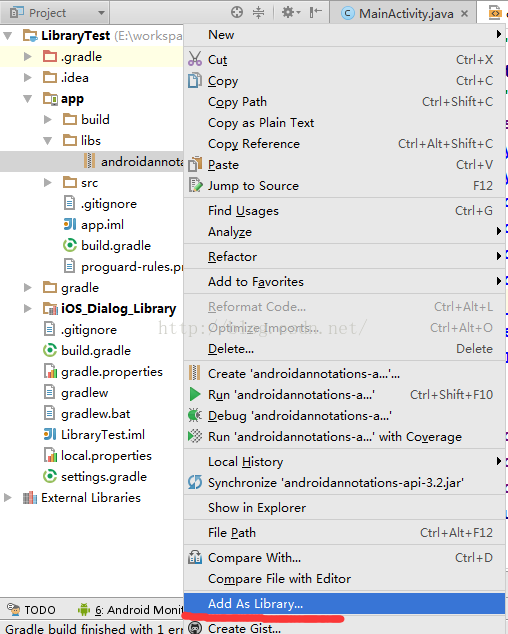The height and width of the screenshot is (634, 508).
Task: Click the Compare With icon
Action: point(195,557)
